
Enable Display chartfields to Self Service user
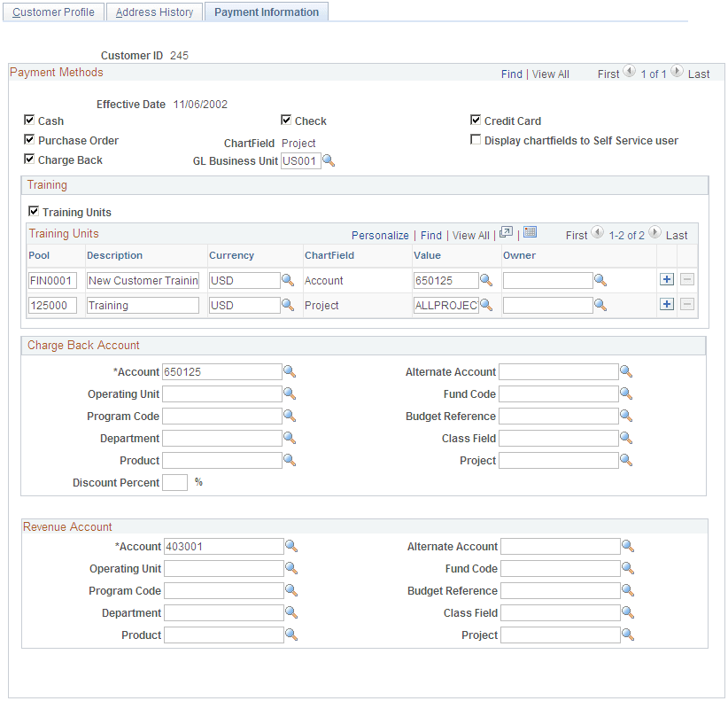476,139
